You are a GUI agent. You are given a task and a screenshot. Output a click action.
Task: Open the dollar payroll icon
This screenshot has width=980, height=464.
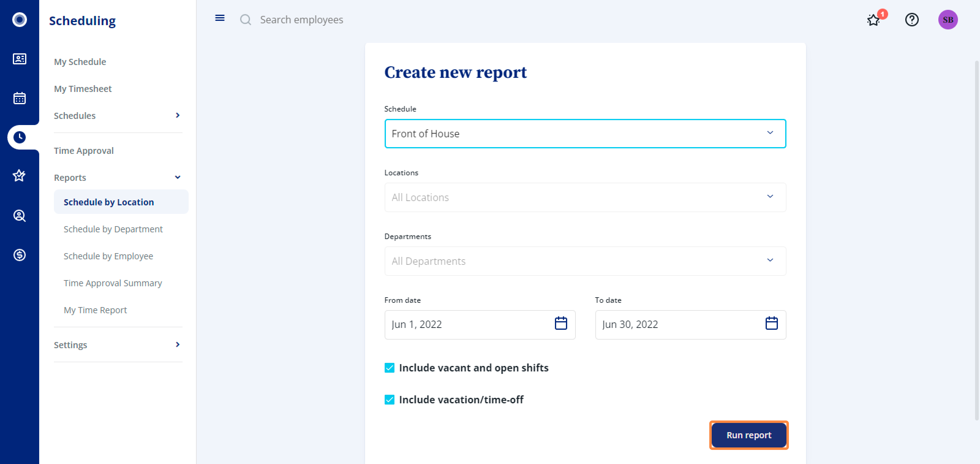(19, 255)
